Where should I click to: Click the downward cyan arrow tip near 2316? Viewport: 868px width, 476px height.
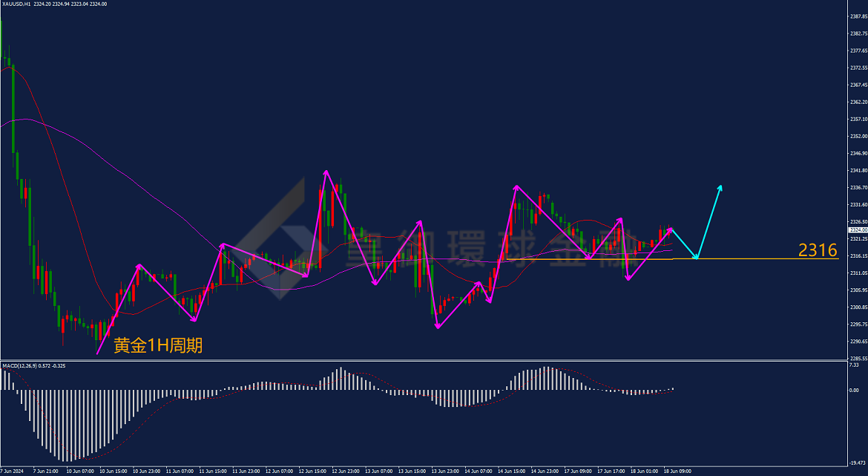click(697, 258)
